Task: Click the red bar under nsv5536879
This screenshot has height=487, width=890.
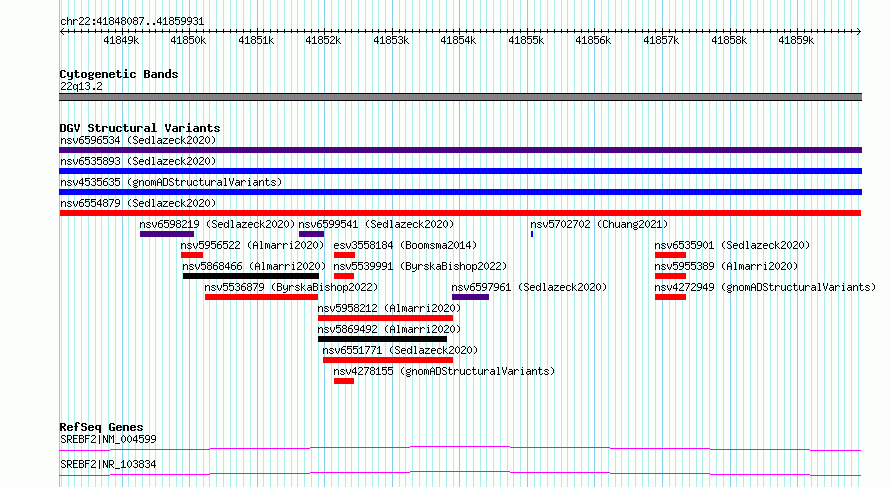Action: tap(261, 297)
